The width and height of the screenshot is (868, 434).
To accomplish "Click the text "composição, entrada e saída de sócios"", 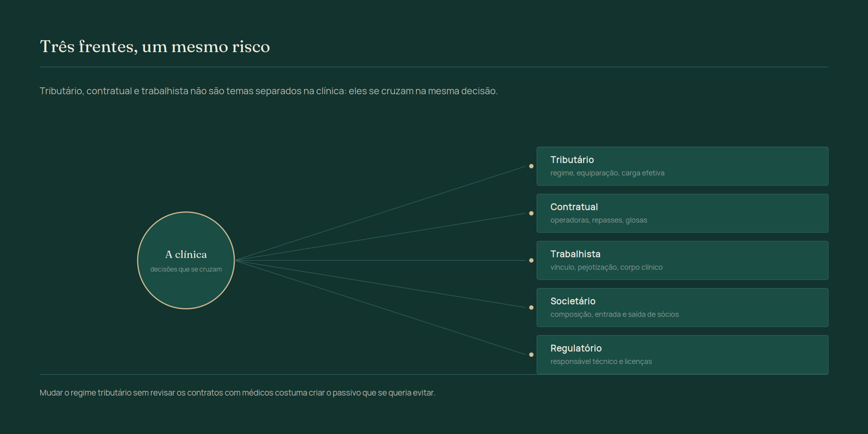I will coord(614,314).
